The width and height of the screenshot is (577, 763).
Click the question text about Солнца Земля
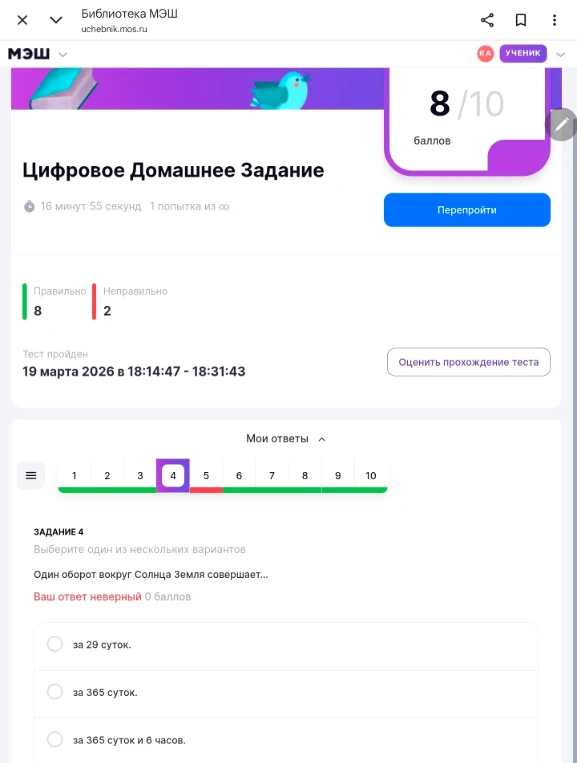151,574
